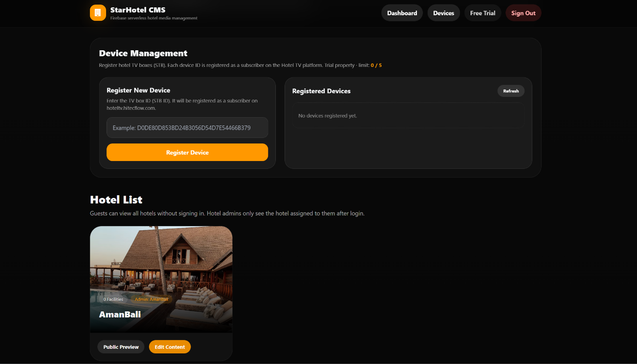Click the AmanBali hotel name

(x=120, y=315)
